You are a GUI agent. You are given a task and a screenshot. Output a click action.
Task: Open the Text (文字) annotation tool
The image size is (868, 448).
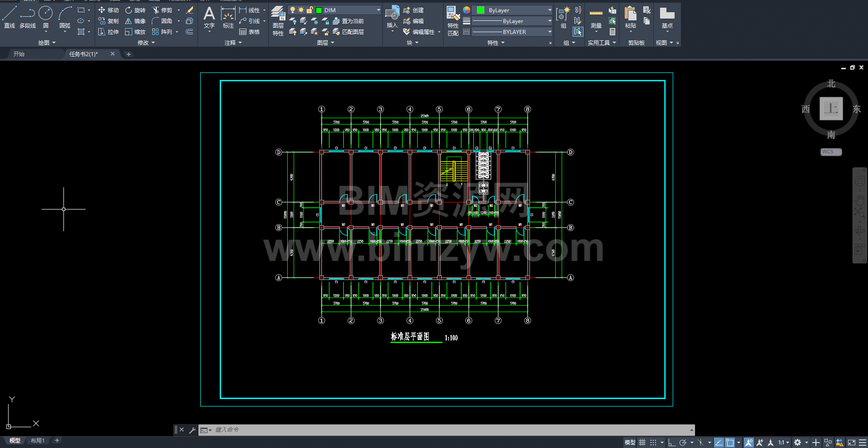[x=209, y=17]
